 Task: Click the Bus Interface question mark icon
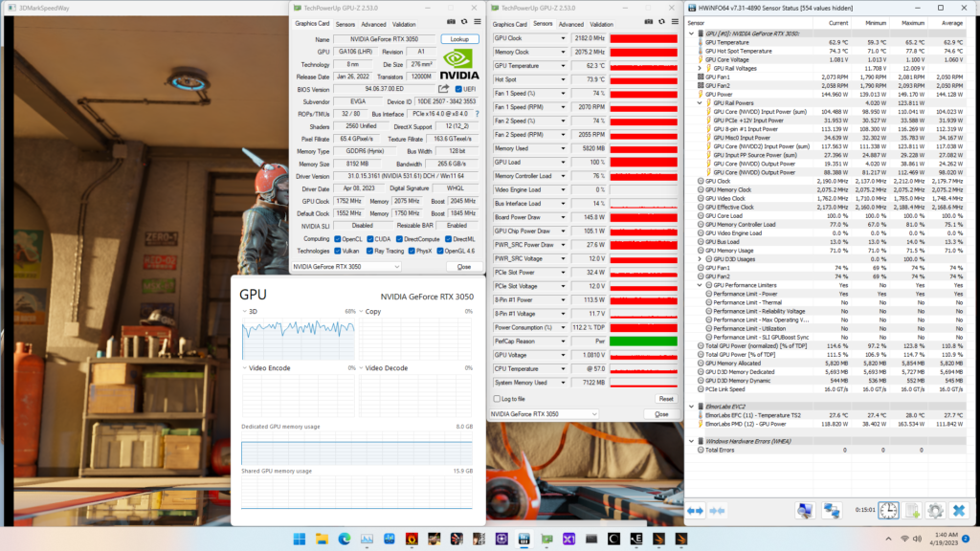coord(478,114)
